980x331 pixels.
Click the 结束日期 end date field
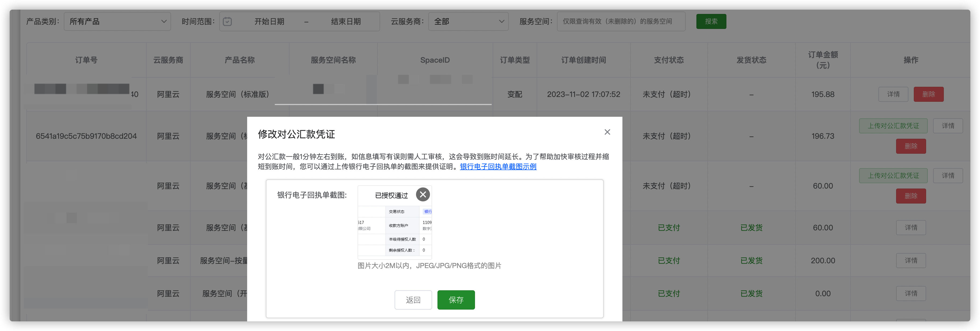pyautogui.click(x=346, y=22)
